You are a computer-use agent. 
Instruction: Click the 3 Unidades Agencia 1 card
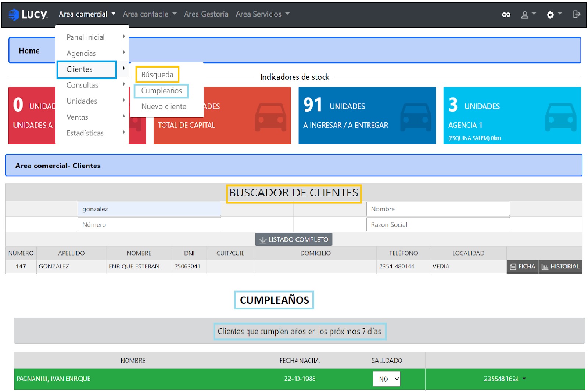pyautogui.click(x=512, y=115)
